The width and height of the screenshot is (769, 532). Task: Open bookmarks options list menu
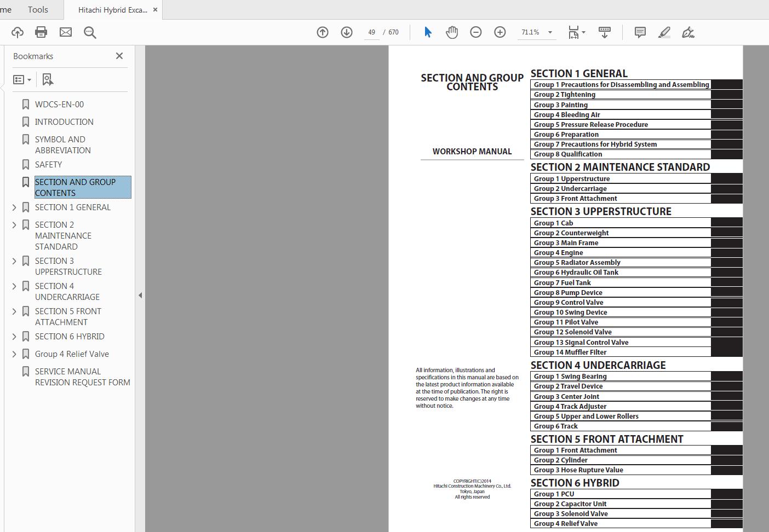[22, 80]
